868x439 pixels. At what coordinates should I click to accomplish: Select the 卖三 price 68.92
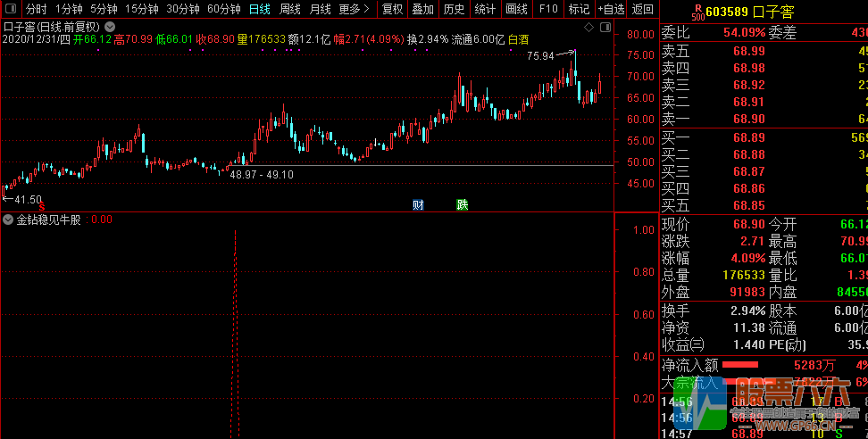(749, 85)
